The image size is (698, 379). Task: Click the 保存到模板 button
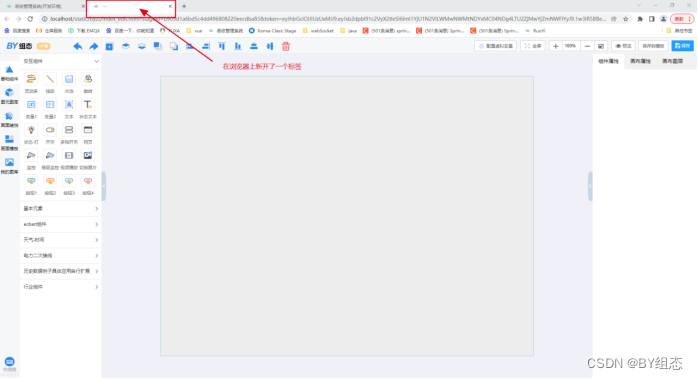(x=653, y=46)
